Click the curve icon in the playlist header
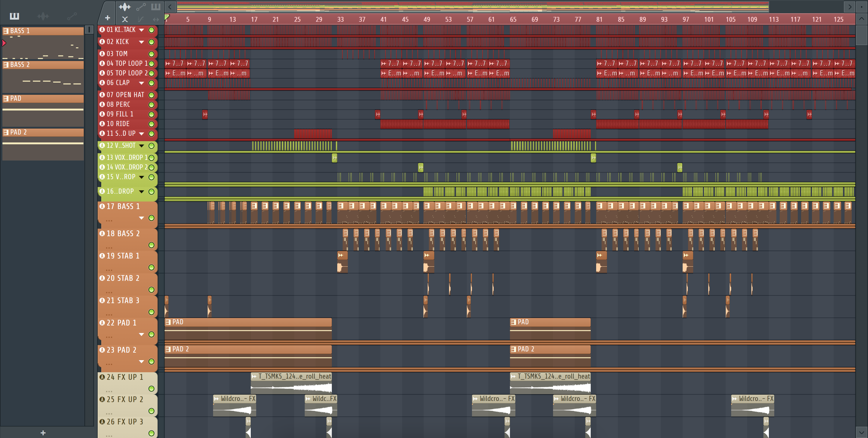The height and width of the screenshot is (438, 868). [141, 19]
